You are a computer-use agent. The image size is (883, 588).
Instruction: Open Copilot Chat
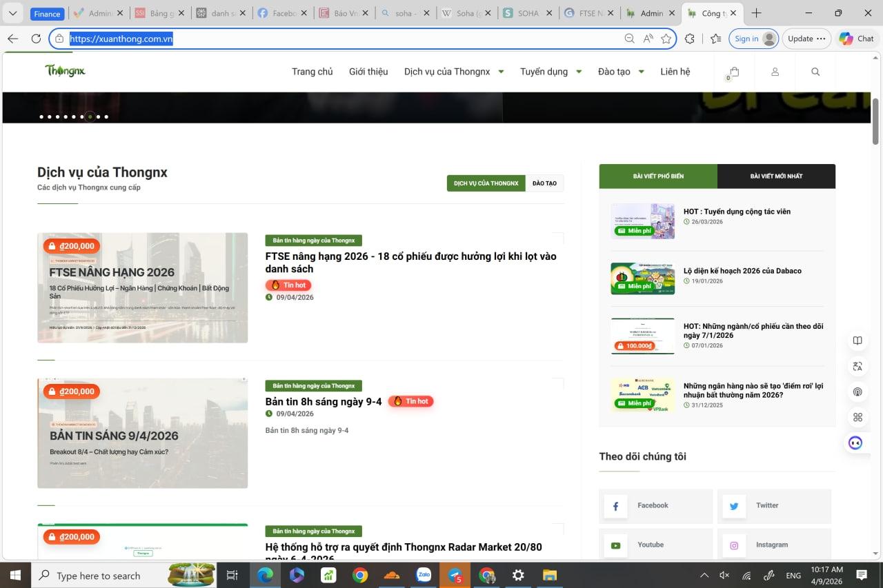856,39
